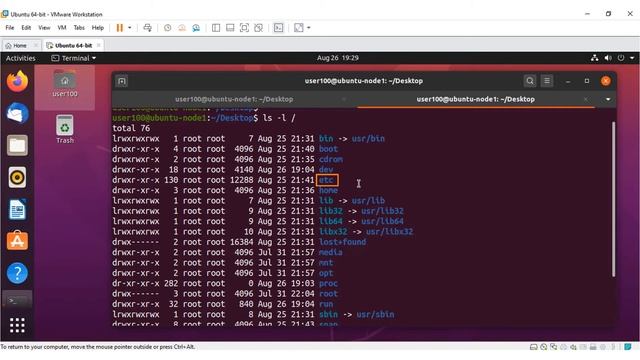Open the VM menu

[62, 28]
